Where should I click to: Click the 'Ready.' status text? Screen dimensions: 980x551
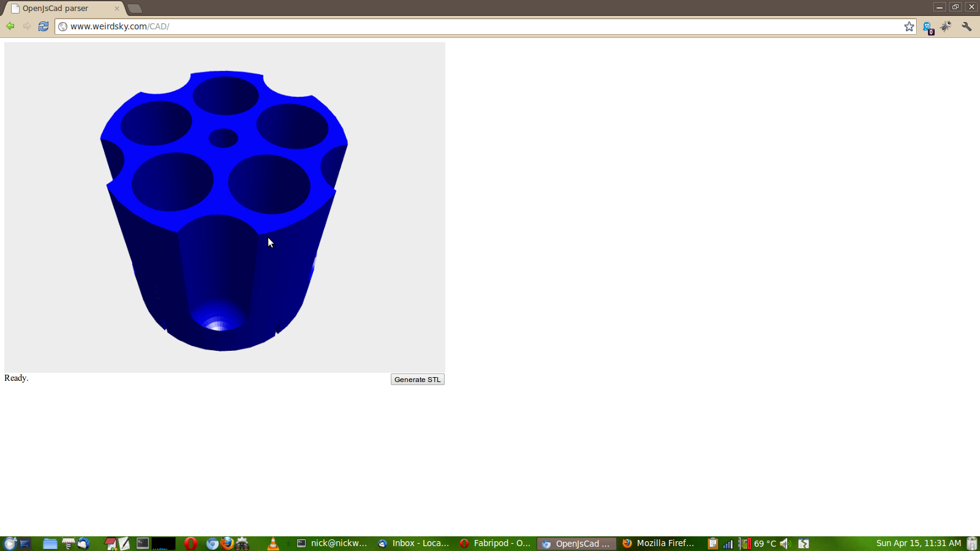click(17, 378)
